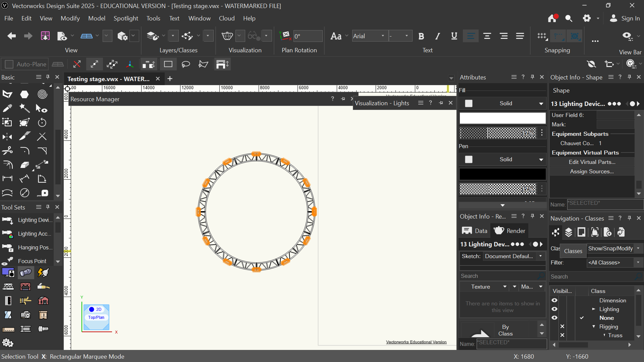Select the Mirror tool in Basic palette

[x=7, y=137]
